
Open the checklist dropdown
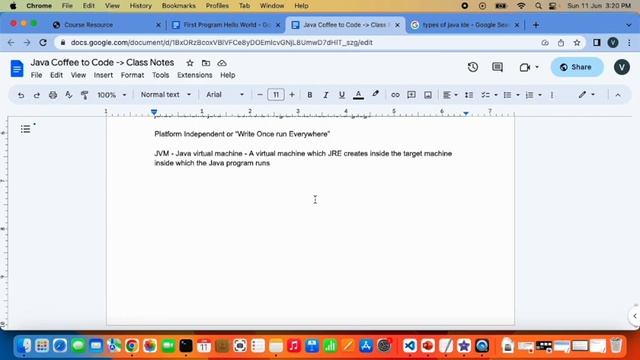point(489,95)
